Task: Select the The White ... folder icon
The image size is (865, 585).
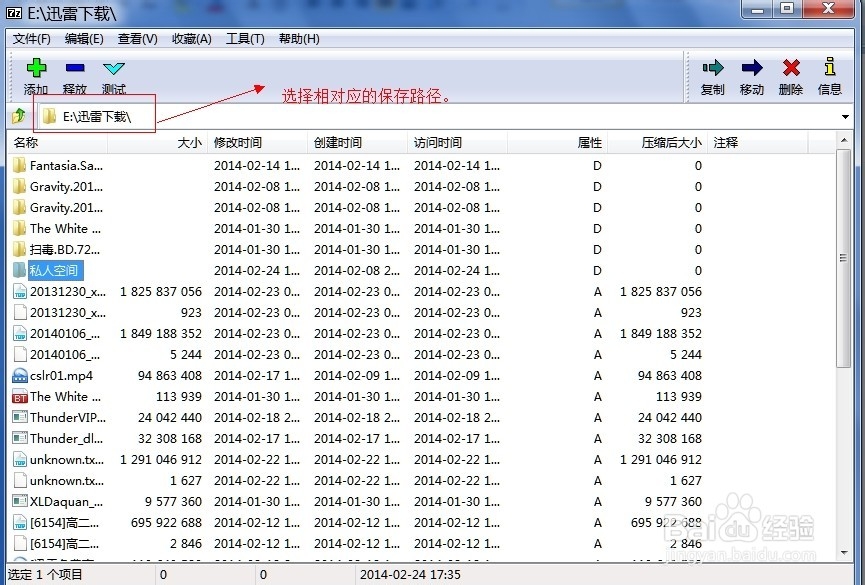Action: click(x=19, y=228)
